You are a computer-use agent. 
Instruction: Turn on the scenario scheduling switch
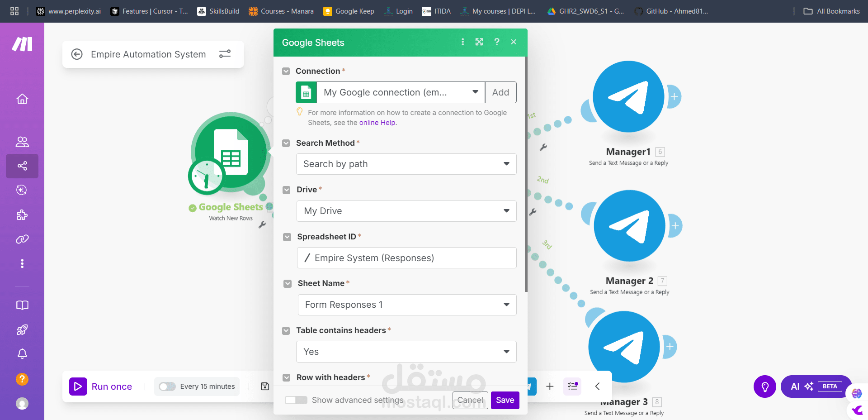(x=167, y=387)
